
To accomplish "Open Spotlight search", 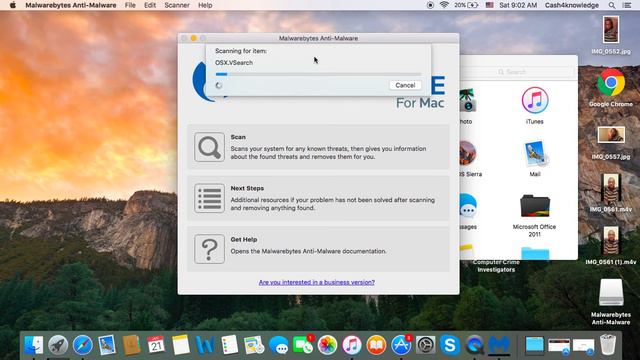I will [611, 5].
